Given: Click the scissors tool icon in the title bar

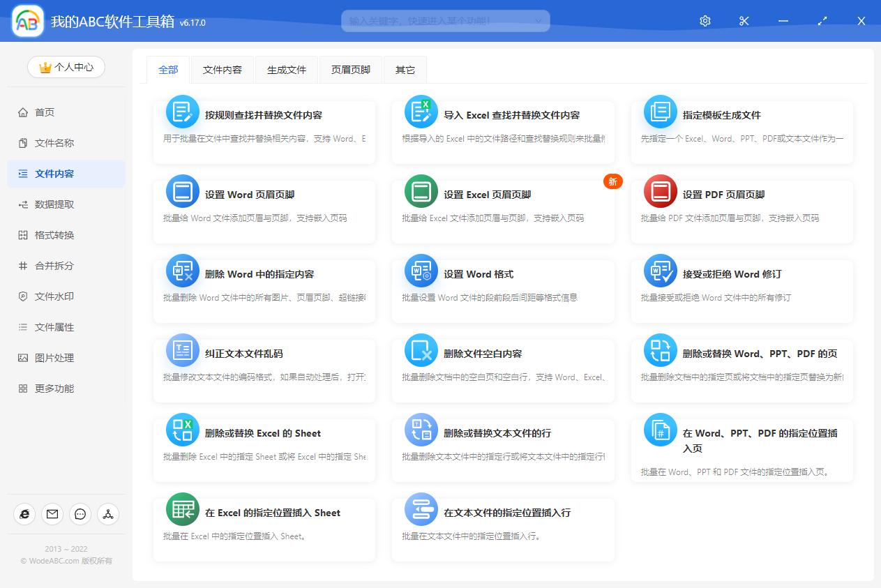Looking at the screenshot, I should pos(744,21).
